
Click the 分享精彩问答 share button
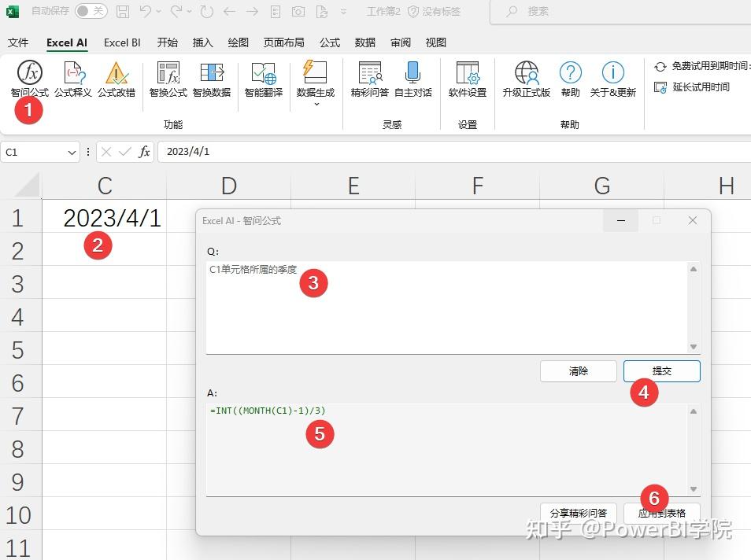point(578,513)
